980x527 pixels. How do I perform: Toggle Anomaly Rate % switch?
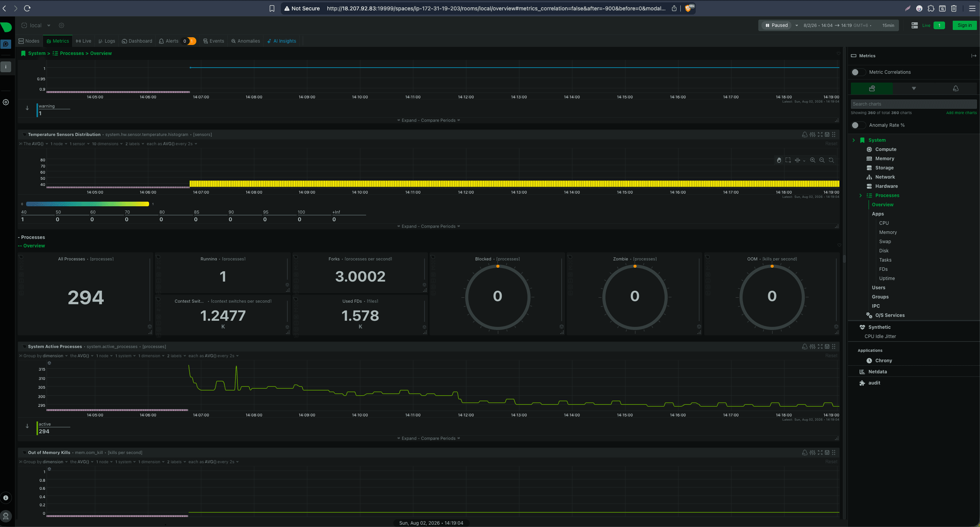(x=858, y=125)
